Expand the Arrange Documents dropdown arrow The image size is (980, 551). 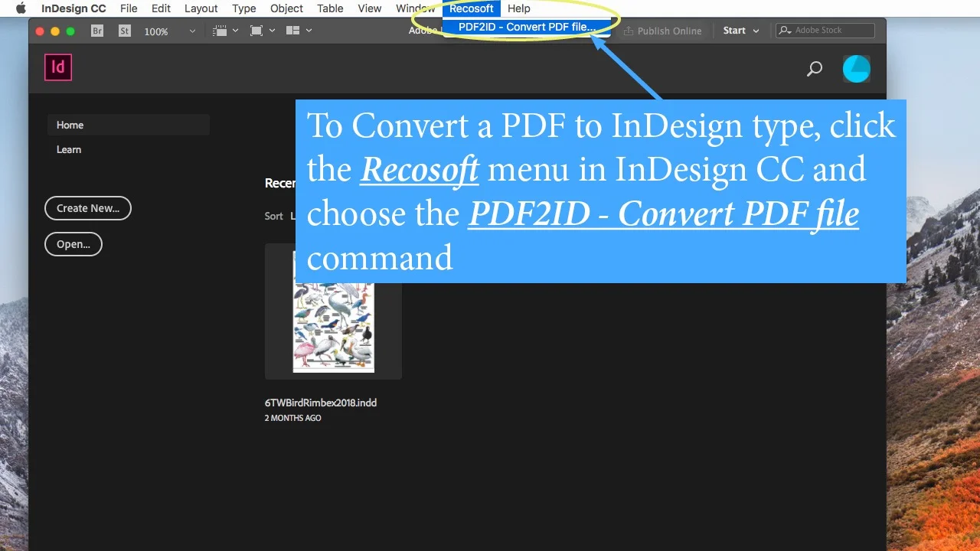(x=309, y=31)
